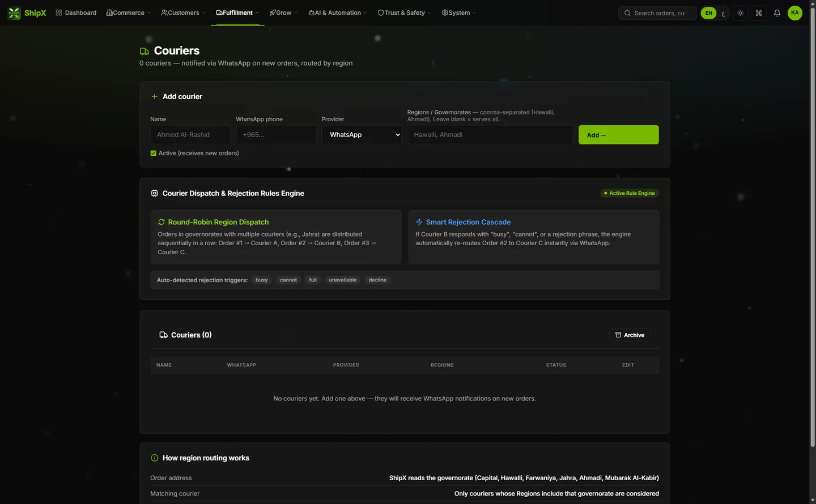Click the ShipX brand name
This screenshot has width=816, height=504.
click(35, 13)
